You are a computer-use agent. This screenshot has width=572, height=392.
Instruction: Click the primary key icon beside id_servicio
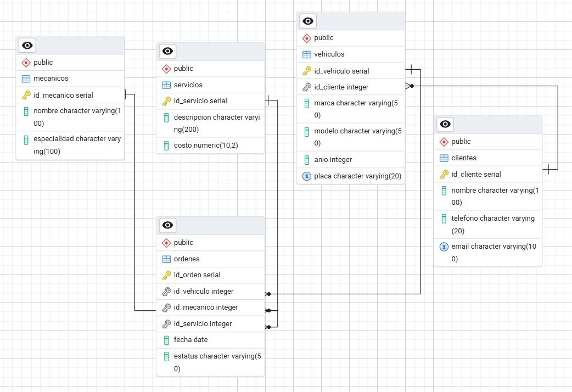click(166, 101)
